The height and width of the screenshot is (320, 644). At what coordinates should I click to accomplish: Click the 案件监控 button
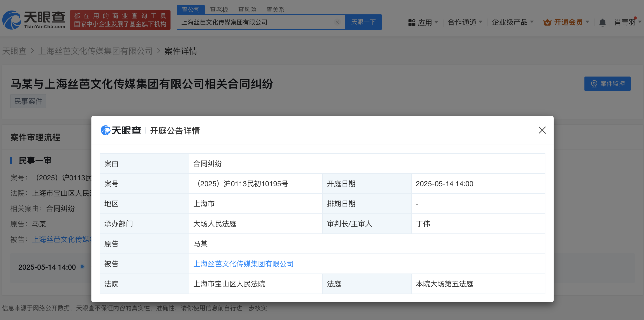click(x=607, y=84)
